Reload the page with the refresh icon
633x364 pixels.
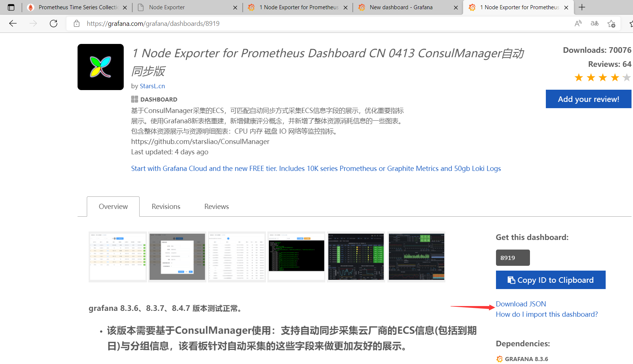point(54,24)
